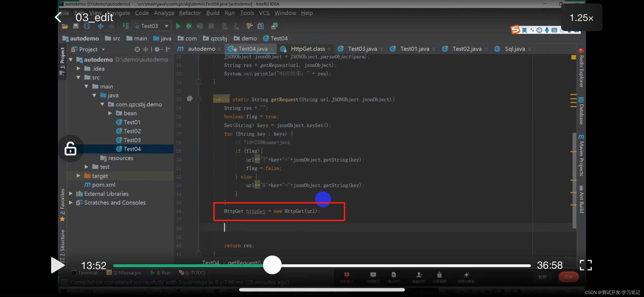Toggle Sogou input language 英 mode
The height and width of the screenshot is (297, 644).
pos(524,30)
